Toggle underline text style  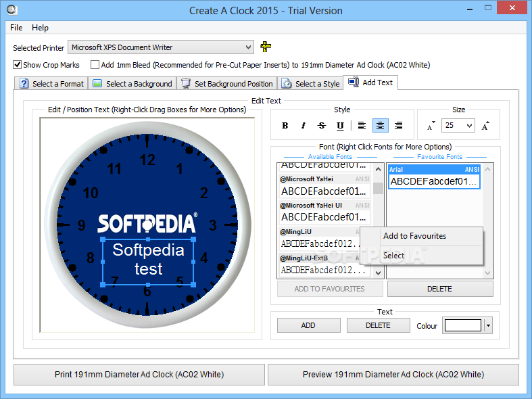coord(340,126)
